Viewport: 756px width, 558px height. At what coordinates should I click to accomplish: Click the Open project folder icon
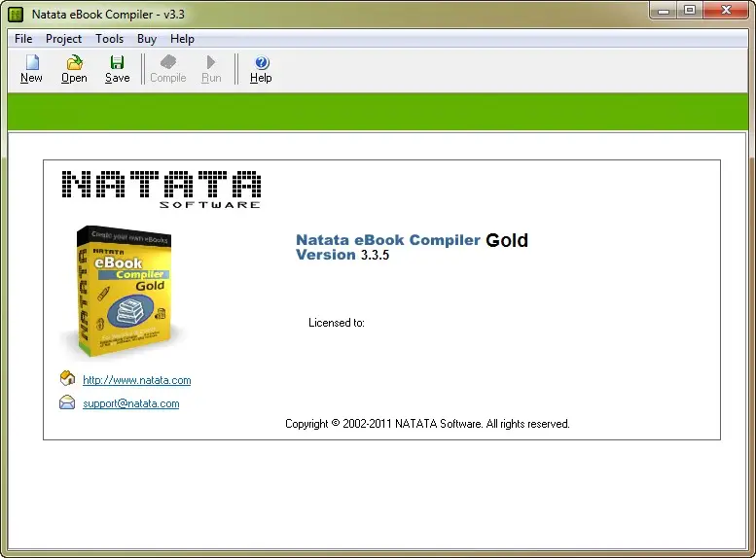[x=74, y=62]
